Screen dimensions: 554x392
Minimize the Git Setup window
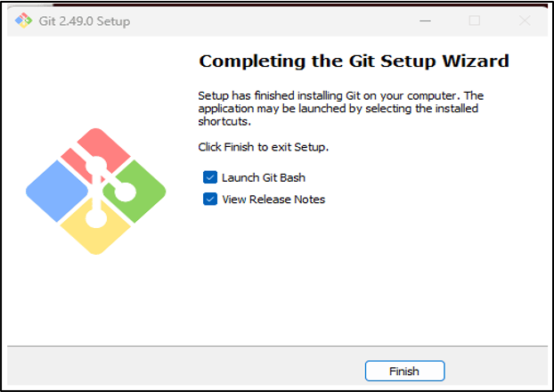(x=422, y=20)
